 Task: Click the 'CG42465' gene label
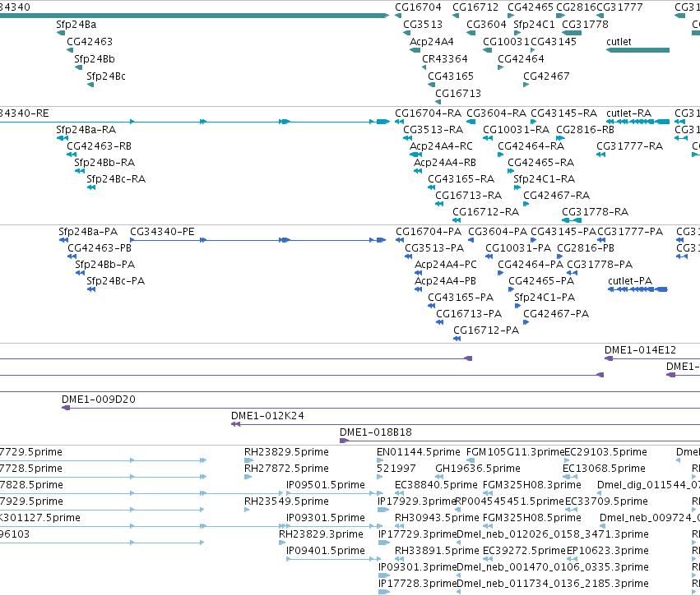(x=531, y=7)
